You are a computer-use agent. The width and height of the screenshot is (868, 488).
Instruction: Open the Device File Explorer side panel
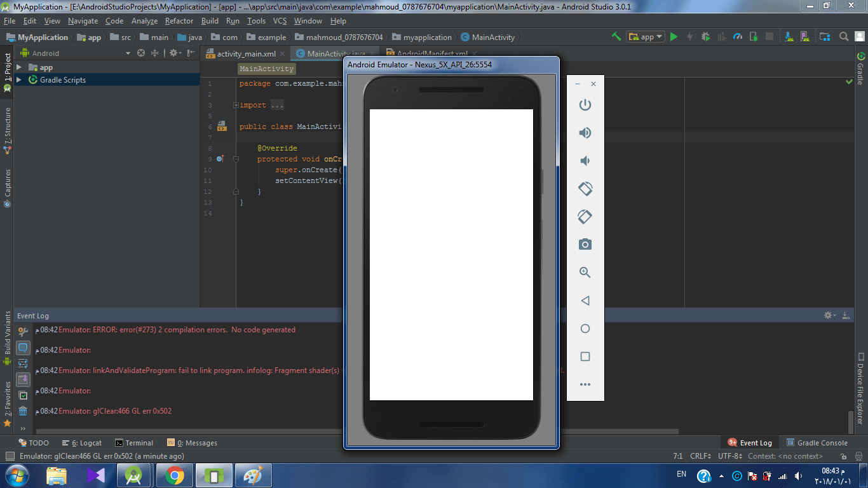coord(861,388)
